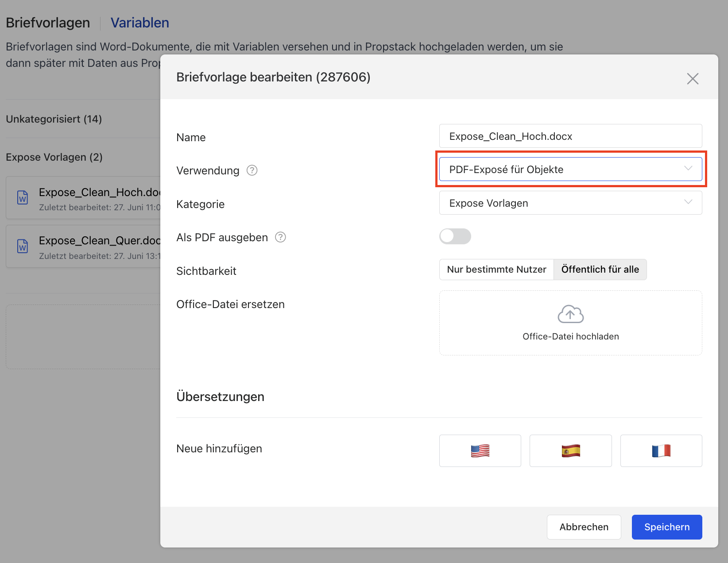Switch to the Briefvorlagen tab
The image size is (728, 563).
point(48,23)
